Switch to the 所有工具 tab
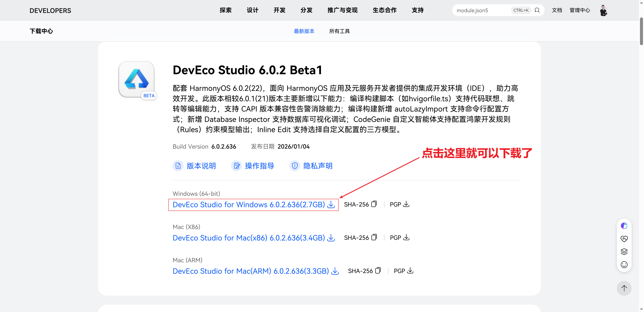Image resolution: width=644 pixels, height=312 pixels. click(339, 31)
